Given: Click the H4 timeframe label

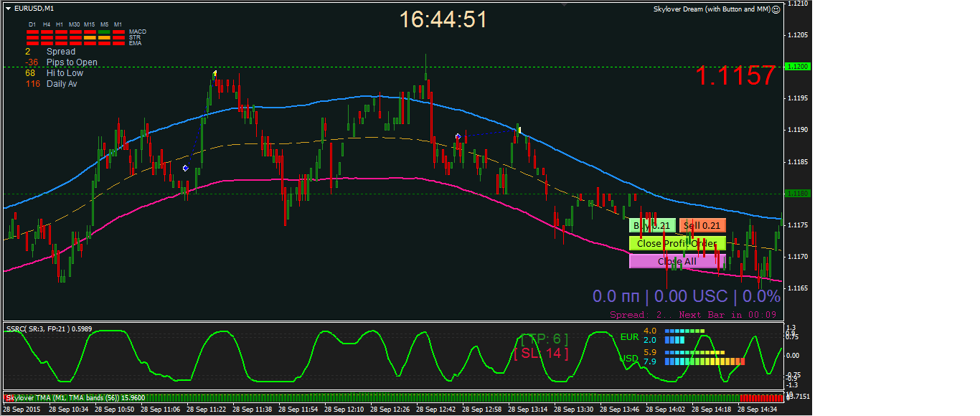Looking at the screenshot, I should coord(47,24).
